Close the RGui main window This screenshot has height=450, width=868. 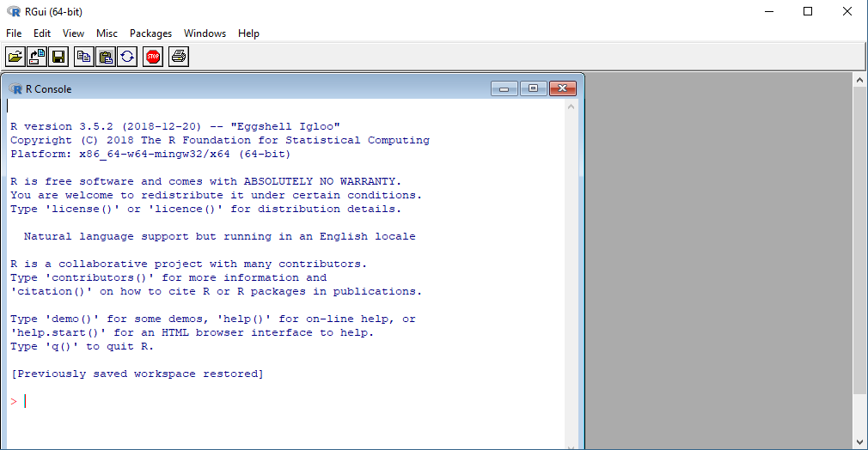coord(847,12)
